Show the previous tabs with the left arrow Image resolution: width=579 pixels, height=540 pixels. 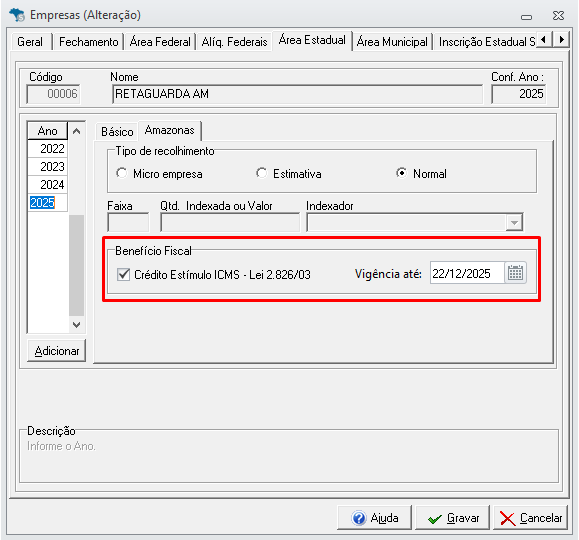pyautogui.click(x=544, y=39)
